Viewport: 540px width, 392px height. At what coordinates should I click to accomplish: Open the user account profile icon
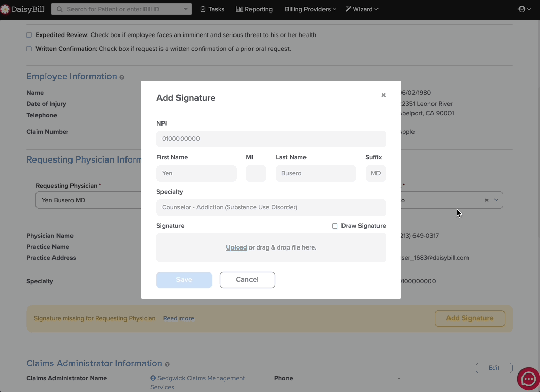point(522,9)
